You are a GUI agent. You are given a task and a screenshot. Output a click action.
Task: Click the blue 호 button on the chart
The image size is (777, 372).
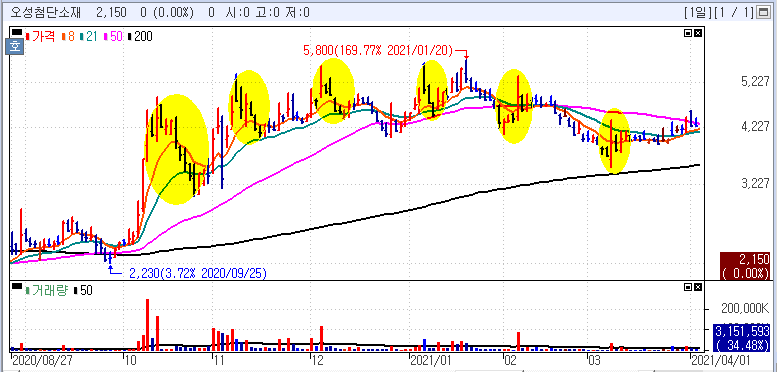(x=13, y=48)
